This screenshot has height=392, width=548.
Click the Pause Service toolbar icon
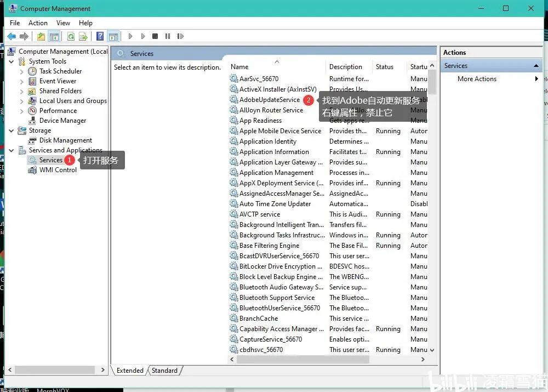pos(168,36)
